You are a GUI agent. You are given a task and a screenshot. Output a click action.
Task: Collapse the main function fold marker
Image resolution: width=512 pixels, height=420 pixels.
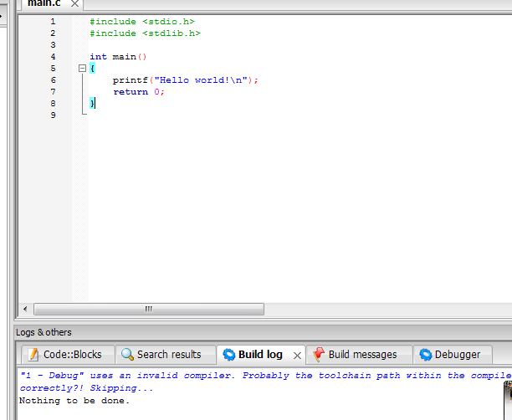tap(82, 69)
